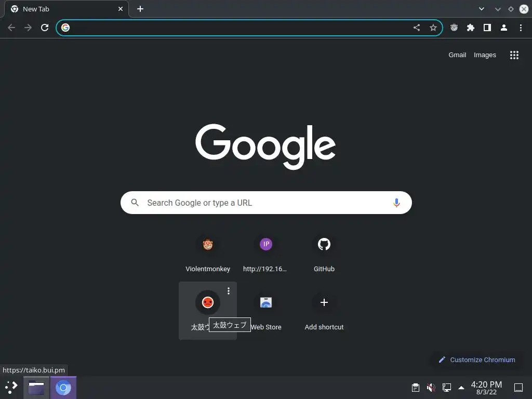Click the Google logo
Viewport: 532px width, 399px height.
point(265,147)
